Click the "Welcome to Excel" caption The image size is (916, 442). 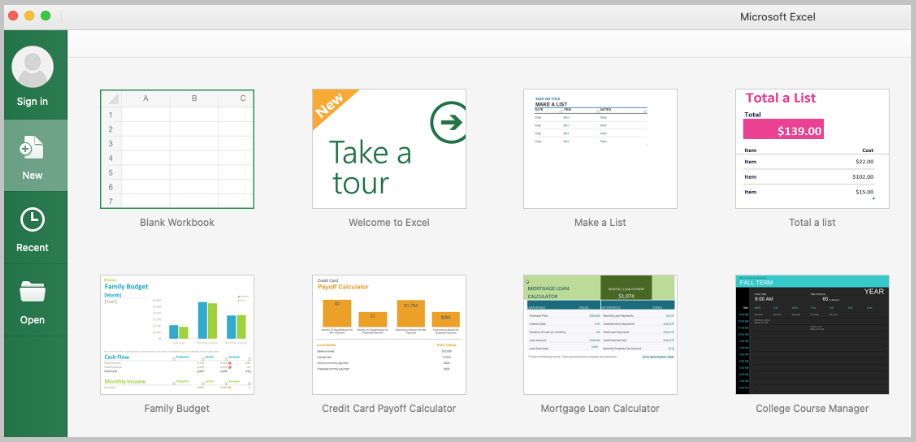tap(389, 222)
